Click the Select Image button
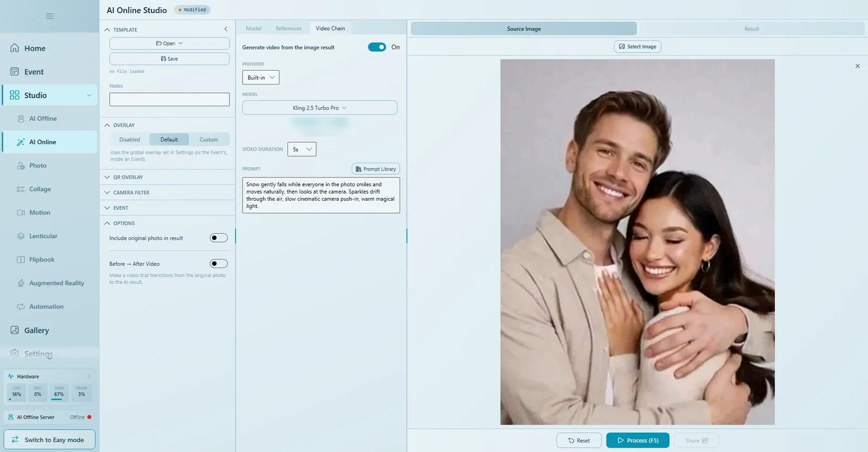 pyautogui.click(x=637, y=47)
